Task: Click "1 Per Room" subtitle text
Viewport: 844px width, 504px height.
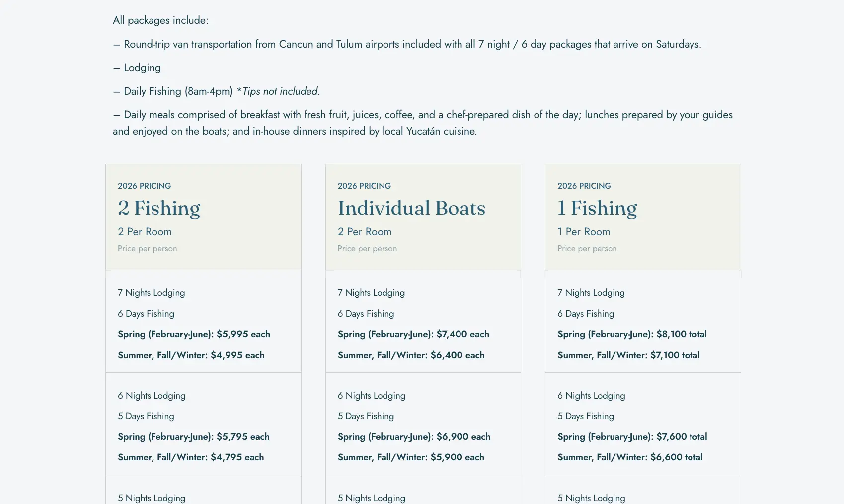Action: [584, 232]
